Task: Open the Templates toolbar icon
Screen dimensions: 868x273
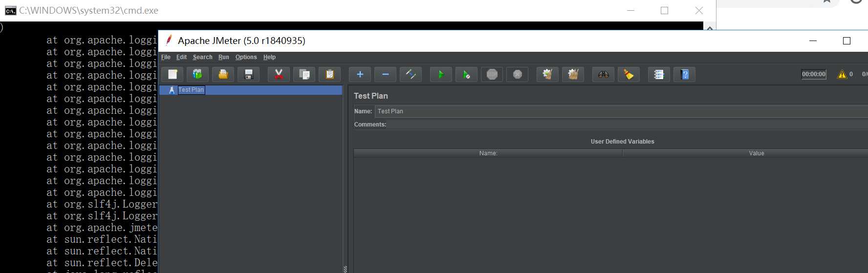Action: (197, 74)
